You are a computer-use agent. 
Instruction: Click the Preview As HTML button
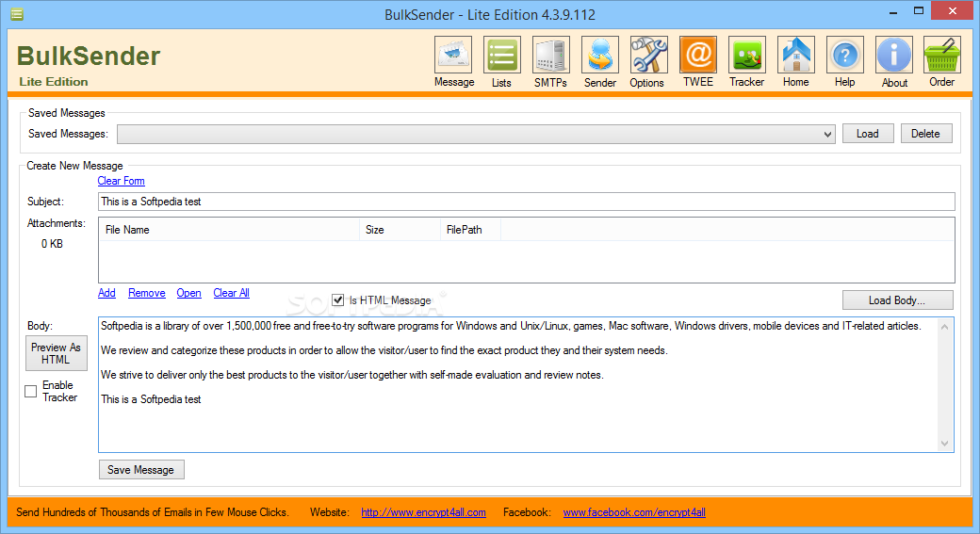(x=57, y=353)
